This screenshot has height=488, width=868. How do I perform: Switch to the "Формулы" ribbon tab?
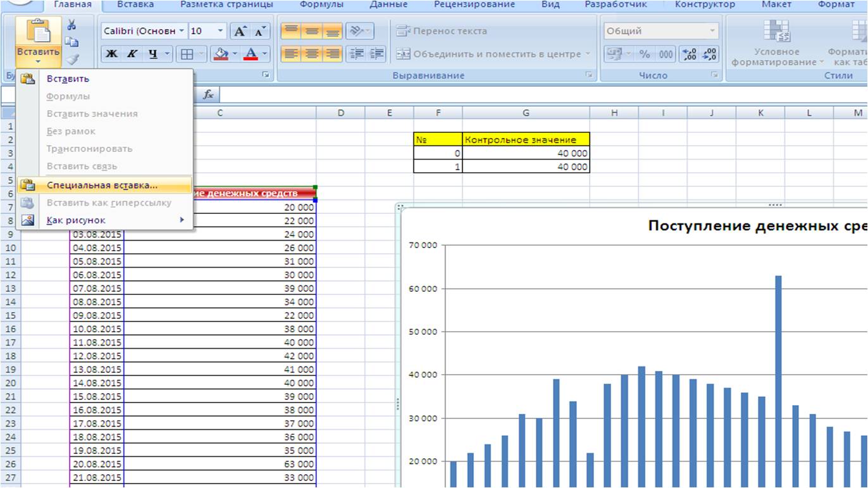pyautogui.click(x=321, y=4)
